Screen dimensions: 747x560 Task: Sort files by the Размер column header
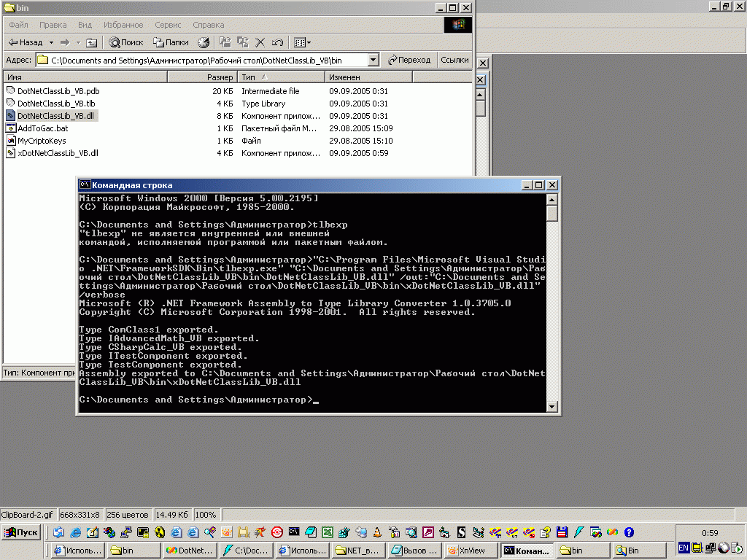point(203,77)
